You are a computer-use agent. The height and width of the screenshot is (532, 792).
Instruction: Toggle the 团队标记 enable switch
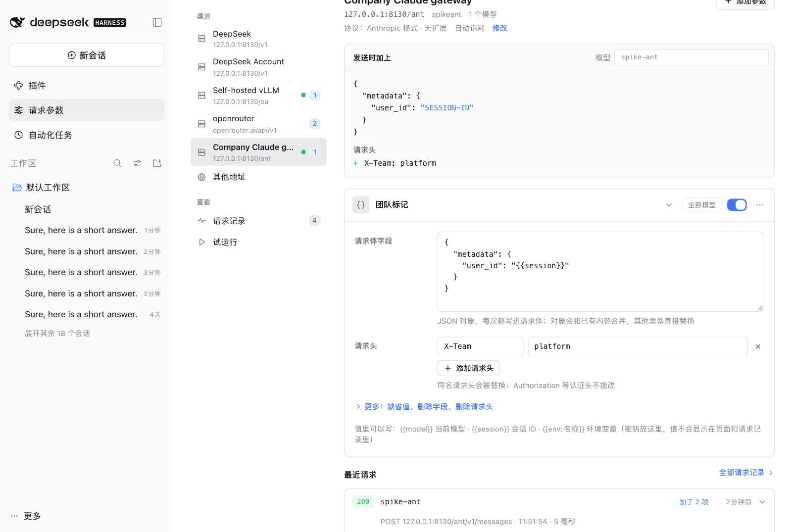[737, 205]
